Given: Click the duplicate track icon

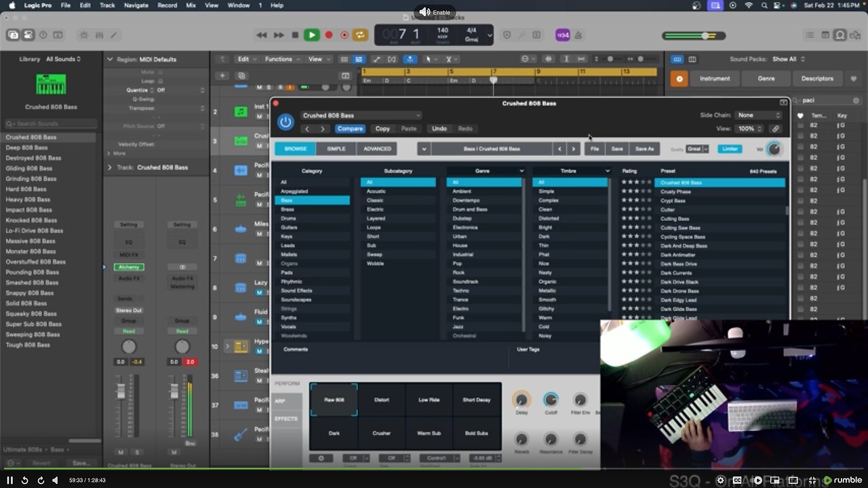Looking at the screenshot, I should pyautogui.click(x=241, y=76).
